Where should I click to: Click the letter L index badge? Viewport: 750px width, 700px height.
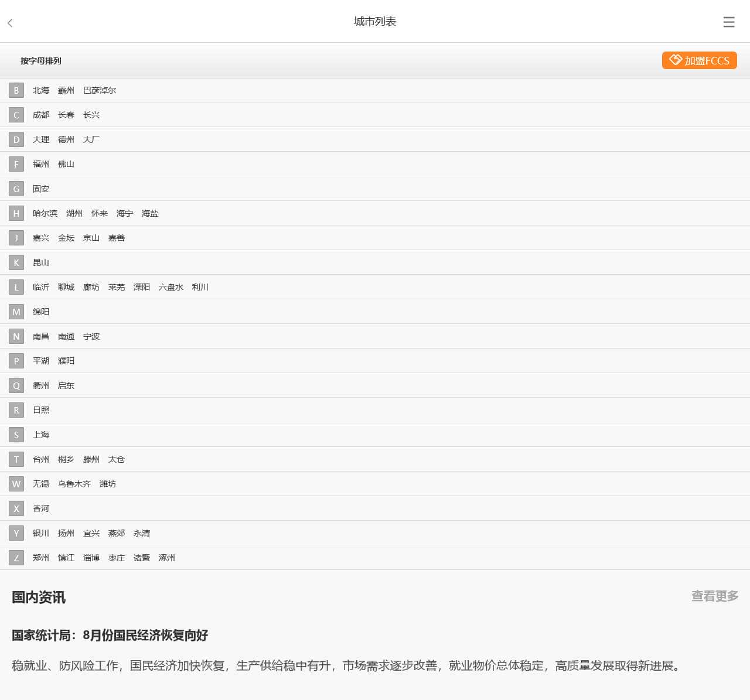pos(16,288)
